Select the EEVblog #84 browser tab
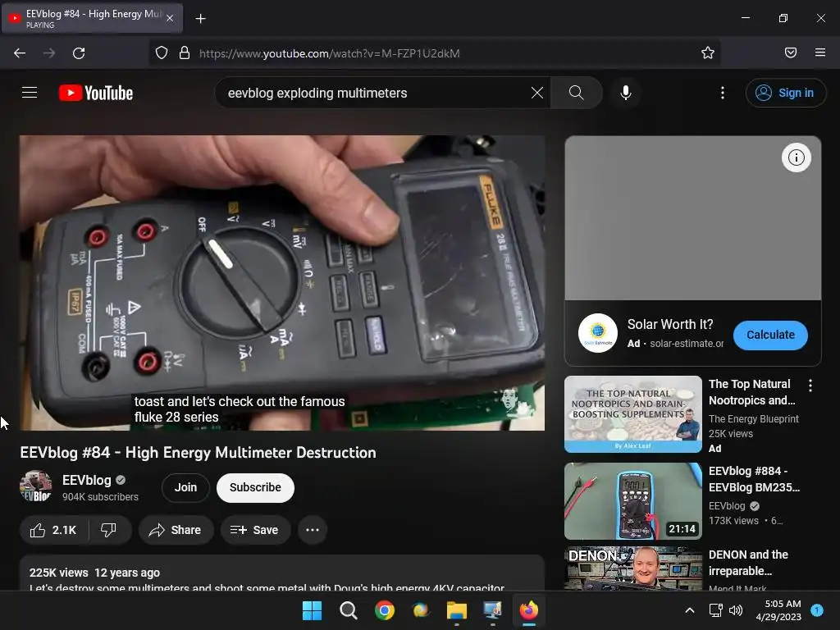 92,18
